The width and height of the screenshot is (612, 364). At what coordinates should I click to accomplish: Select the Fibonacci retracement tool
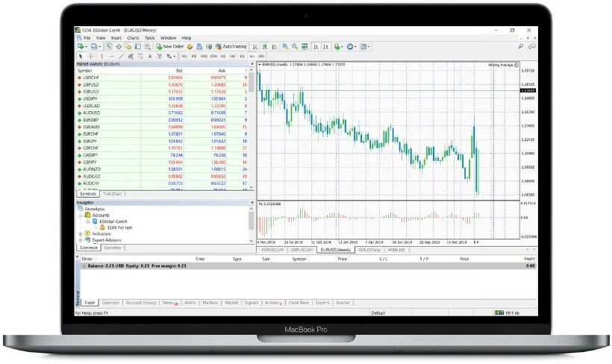coord(140,56)
